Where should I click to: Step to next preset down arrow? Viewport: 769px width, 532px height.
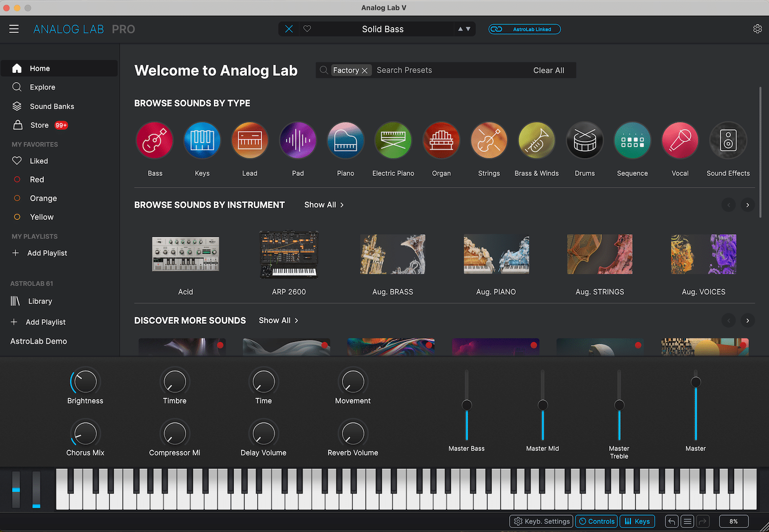468,29
